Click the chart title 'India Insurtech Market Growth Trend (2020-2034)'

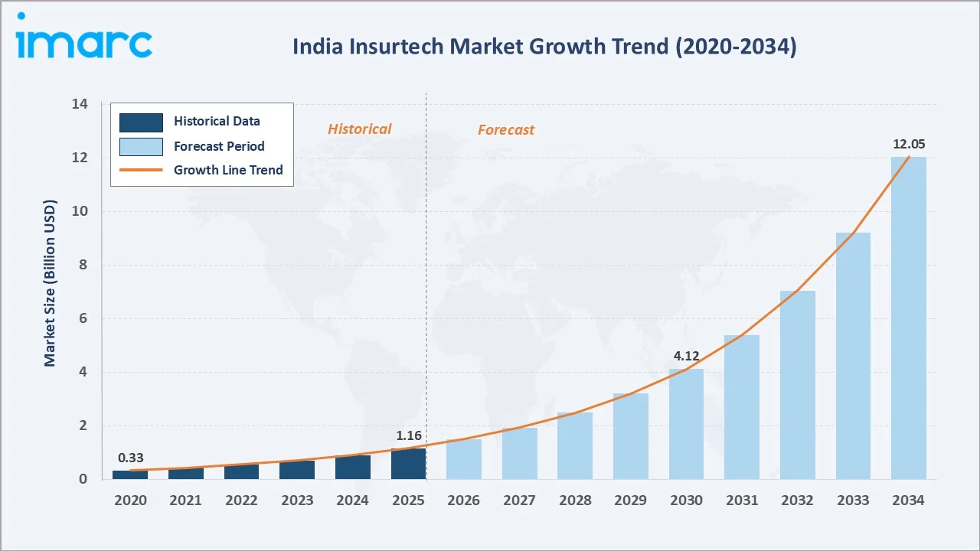[544, 47]
